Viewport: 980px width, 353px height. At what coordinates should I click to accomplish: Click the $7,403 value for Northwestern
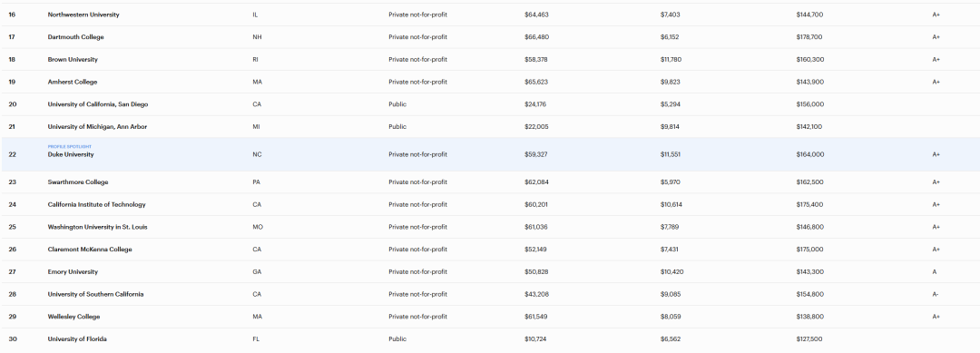coord(670,15)
